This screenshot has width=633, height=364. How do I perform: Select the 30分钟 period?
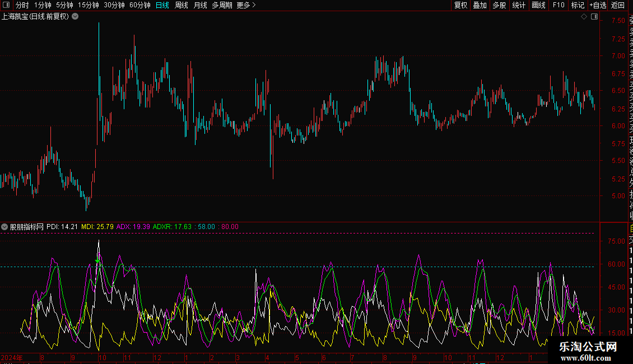coord(114,5)
